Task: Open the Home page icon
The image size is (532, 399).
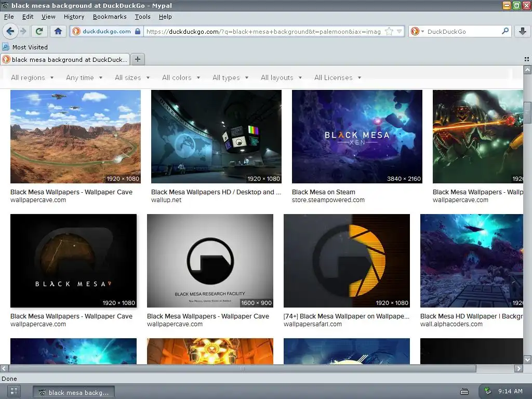Action: (58, 32)
